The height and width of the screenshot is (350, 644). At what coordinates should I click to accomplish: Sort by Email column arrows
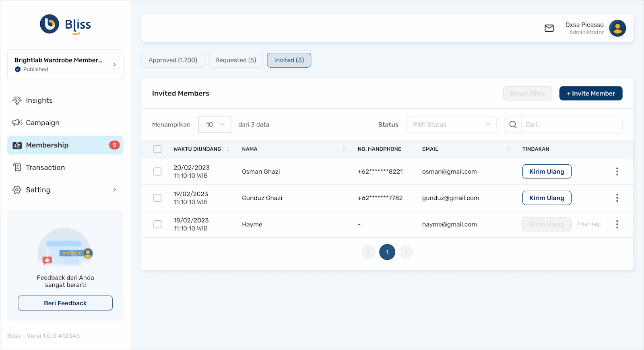pyautogui.click(x=508, y=149)
